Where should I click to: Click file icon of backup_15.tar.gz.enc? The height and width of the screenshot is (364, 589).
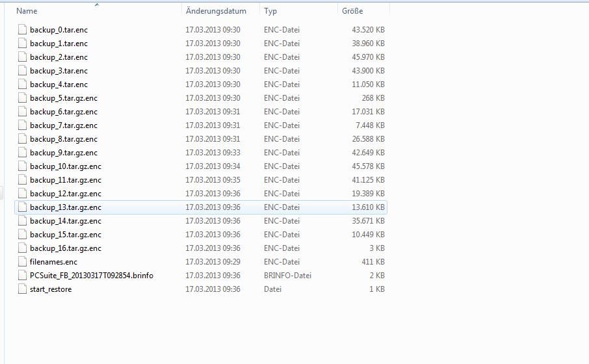click(23, 235)
